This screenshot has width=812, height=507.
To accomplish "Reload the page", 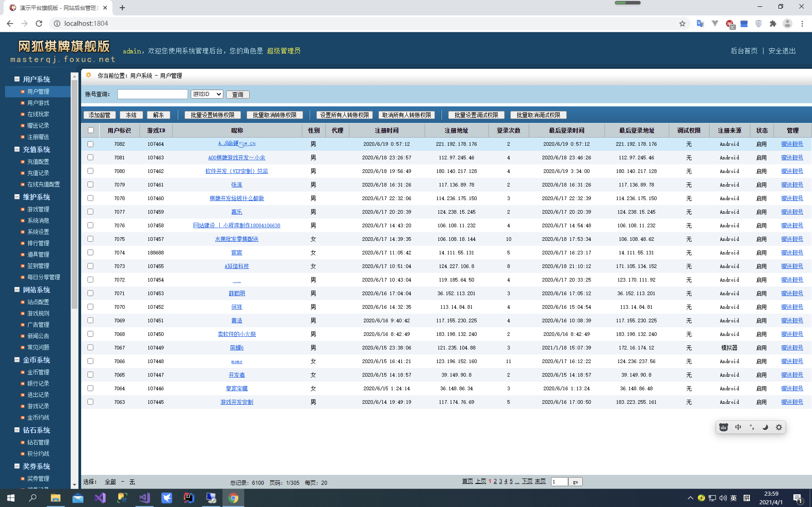I will point(39,24).
